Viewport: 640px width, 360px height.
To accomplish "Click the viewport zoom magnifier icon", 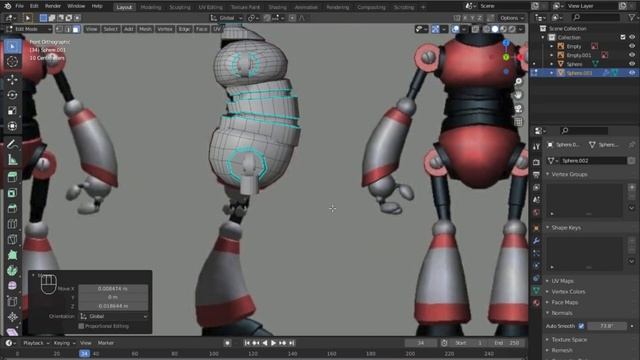I will (x=518, y=82).
